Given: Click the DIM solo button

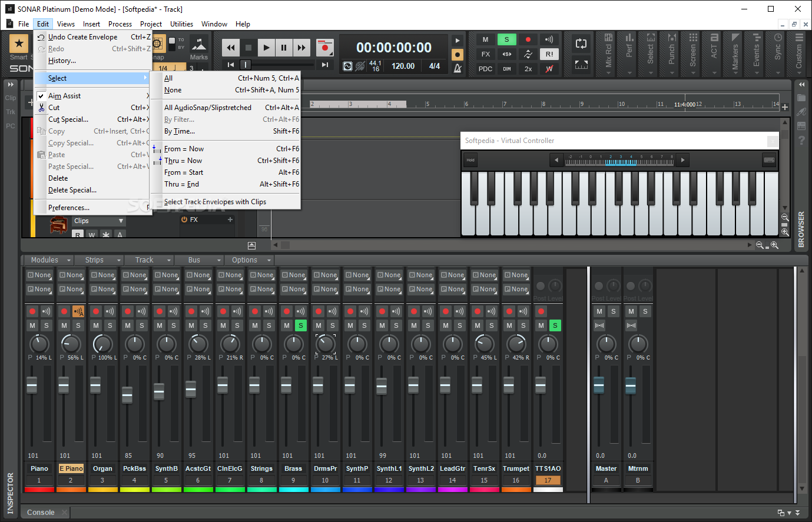Looking at the screenshot, I should pyautogui.click(x=506, y=69).
